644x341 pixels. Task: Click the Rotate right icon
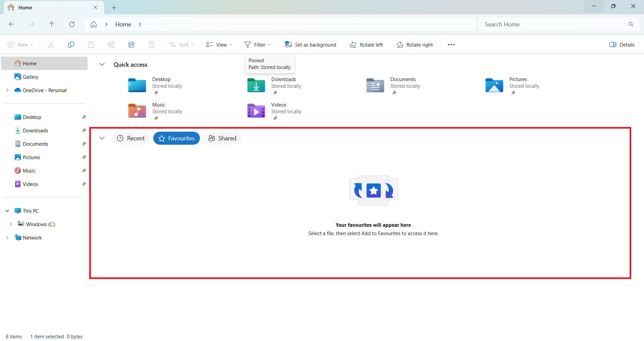coord(414,44)
